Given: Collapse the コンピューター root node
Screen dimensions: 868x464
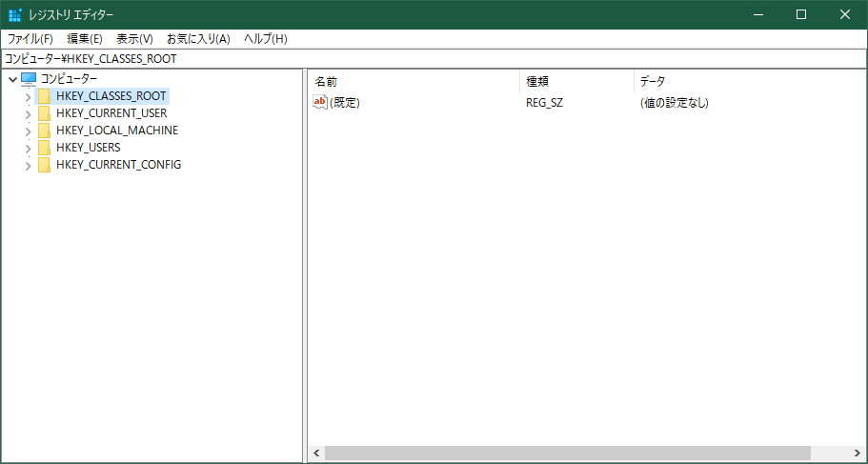Looking at the screenshot, I should (x=11, y=79).
